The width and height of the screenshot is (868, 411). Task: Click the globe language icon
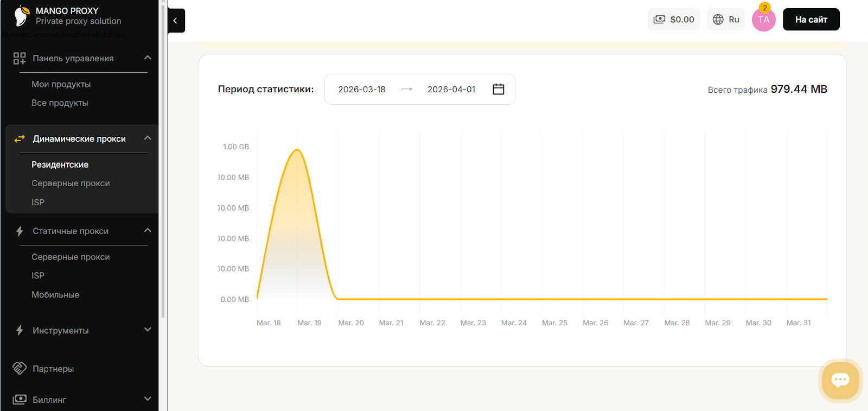coord(718,20)
